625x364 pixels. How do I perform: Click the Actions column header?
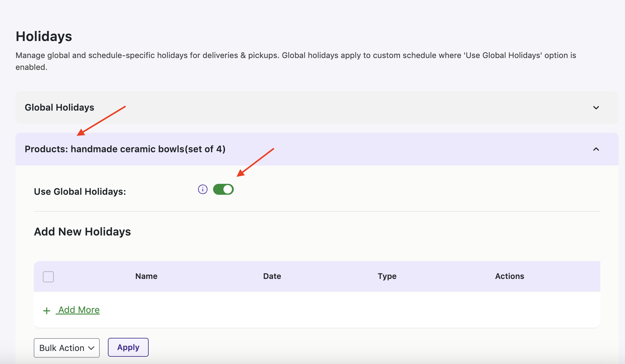pos(509,276)
